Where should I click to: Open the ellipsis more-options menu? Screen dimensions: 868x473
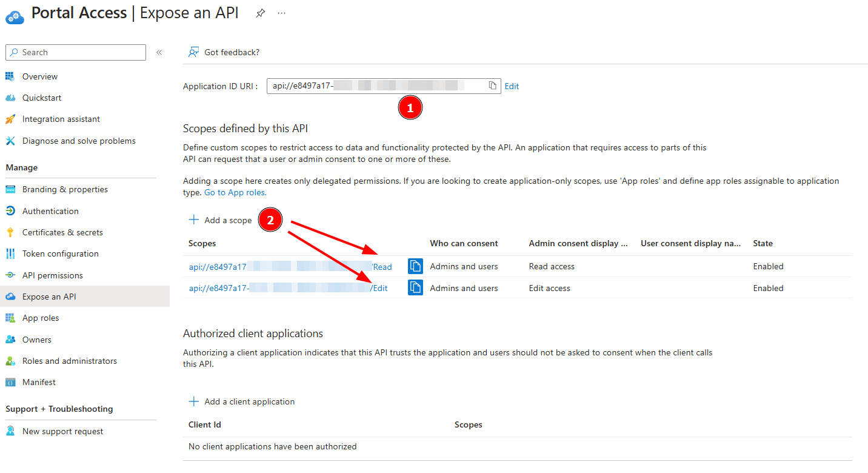(x=281, y=13)
